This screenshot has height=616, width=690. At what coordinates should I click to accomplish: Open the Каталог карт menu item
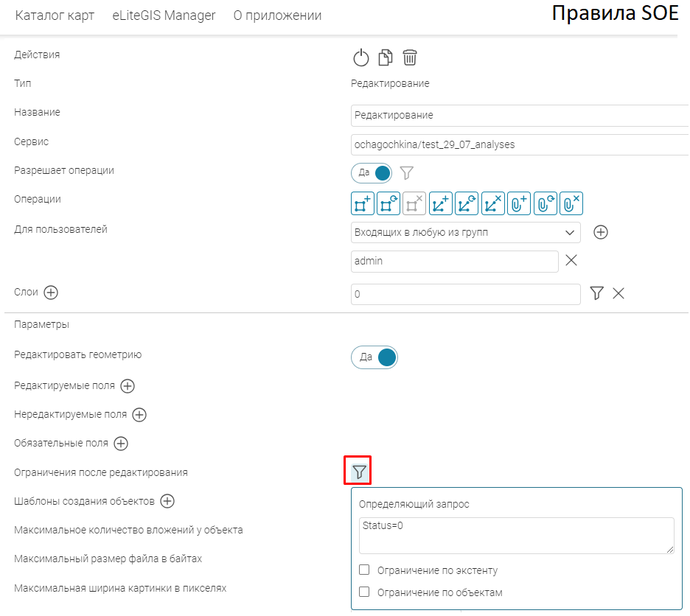pos(55,15)
